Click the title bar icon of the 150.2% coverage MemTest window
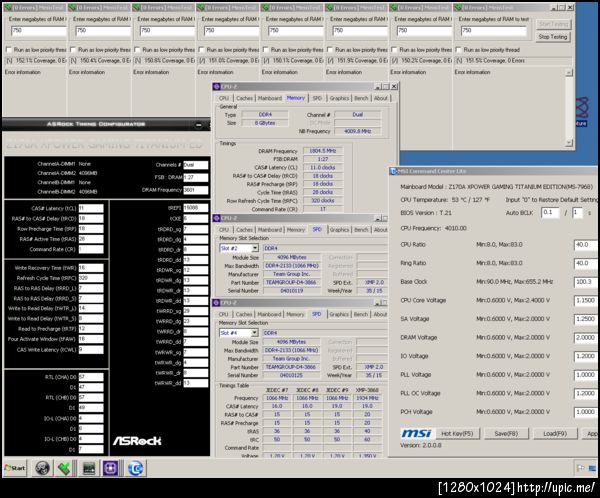Viewport: 600px width, 498px height. tap(393, 7)
